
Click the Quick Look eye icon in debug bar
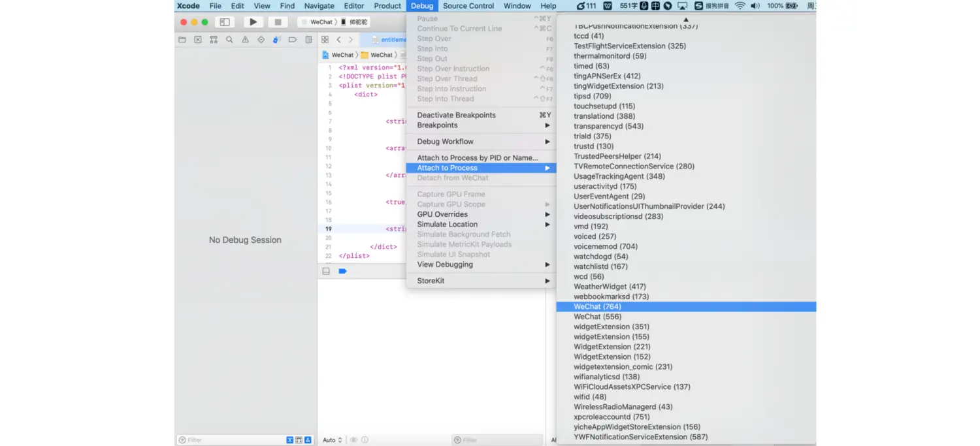tap(354, 440)
